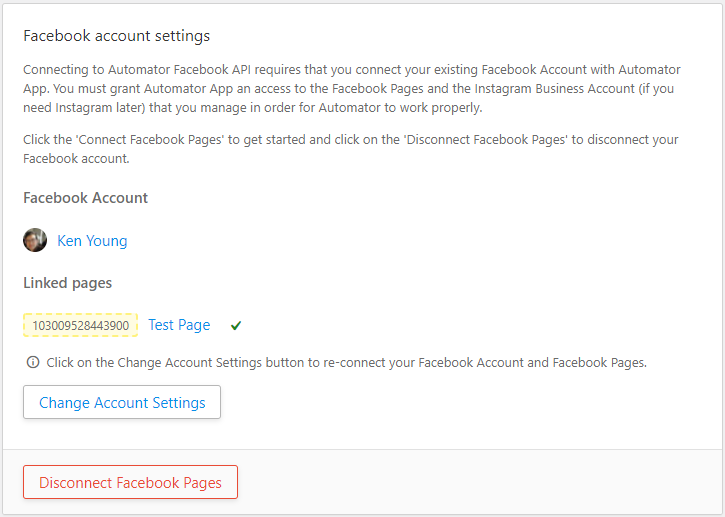
Task: Click the 'Facebook Account' bold subheading
Action: (x=86, y=198)
